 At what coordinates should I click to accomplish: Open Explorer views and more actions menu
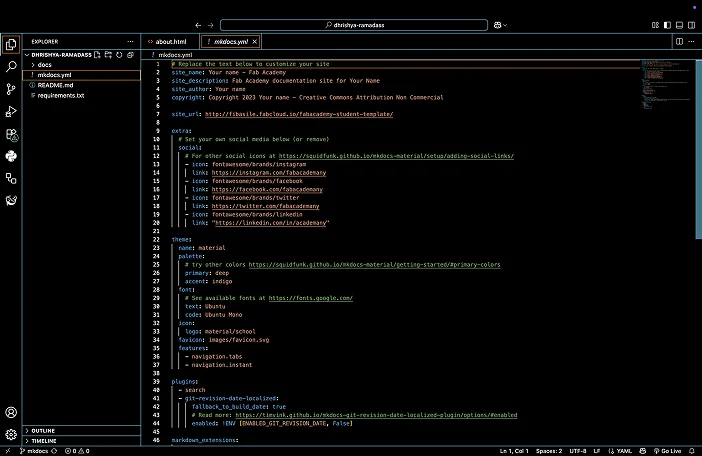click(x=130, y=42)
